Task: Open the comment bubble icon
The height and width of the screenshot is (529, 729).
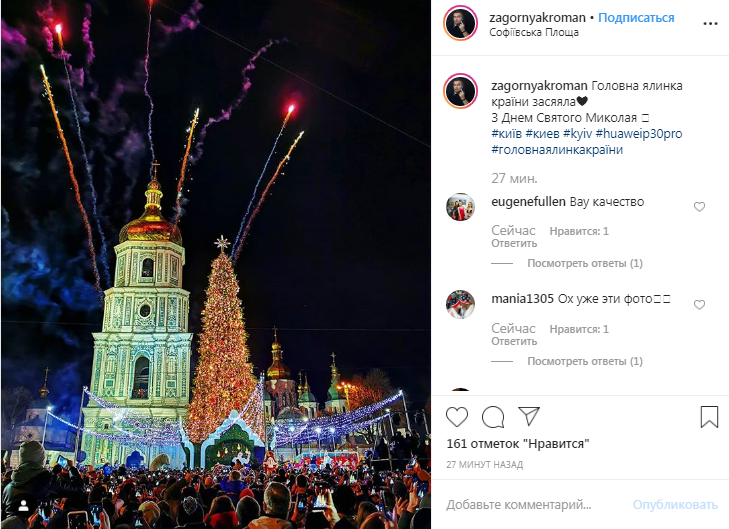Action: [493, 417]
